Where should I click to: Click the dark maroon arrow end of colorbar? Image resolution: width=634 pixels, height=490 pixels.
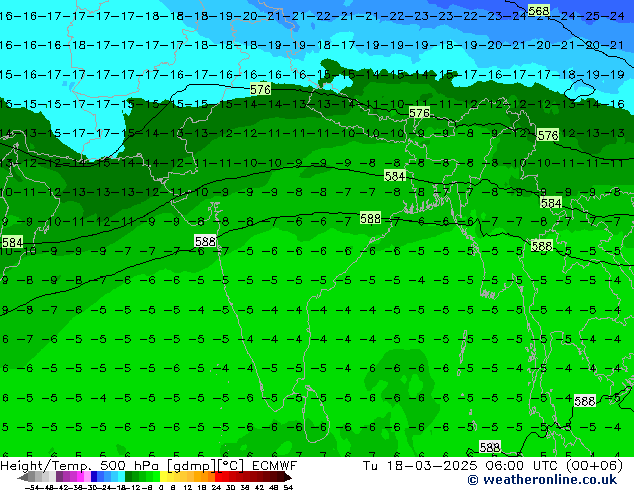pyautogui.click(x=288, y=477)
